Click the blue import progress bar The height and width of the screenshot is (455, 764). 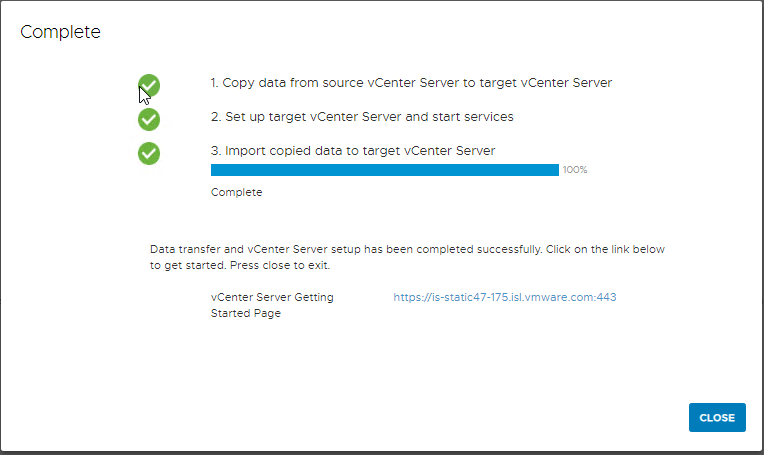(384, 170)
